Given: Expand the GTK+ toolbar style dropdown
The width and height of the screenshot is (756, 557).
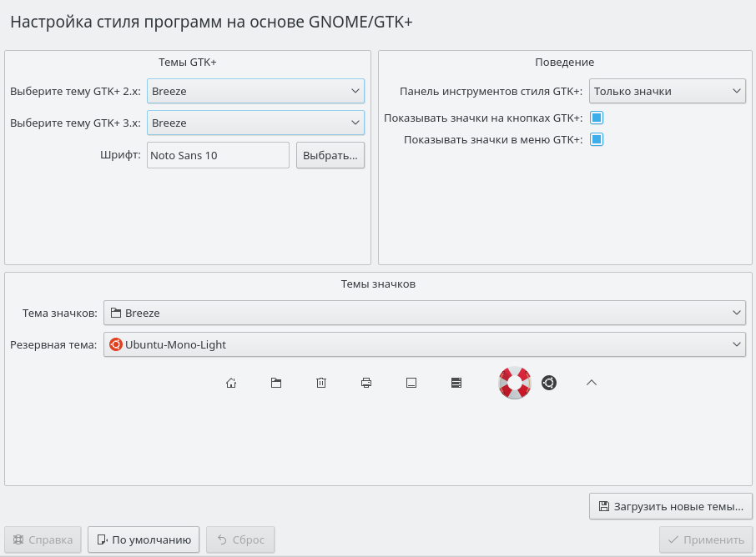Looking at the screenshot, I should pos(667,91).
